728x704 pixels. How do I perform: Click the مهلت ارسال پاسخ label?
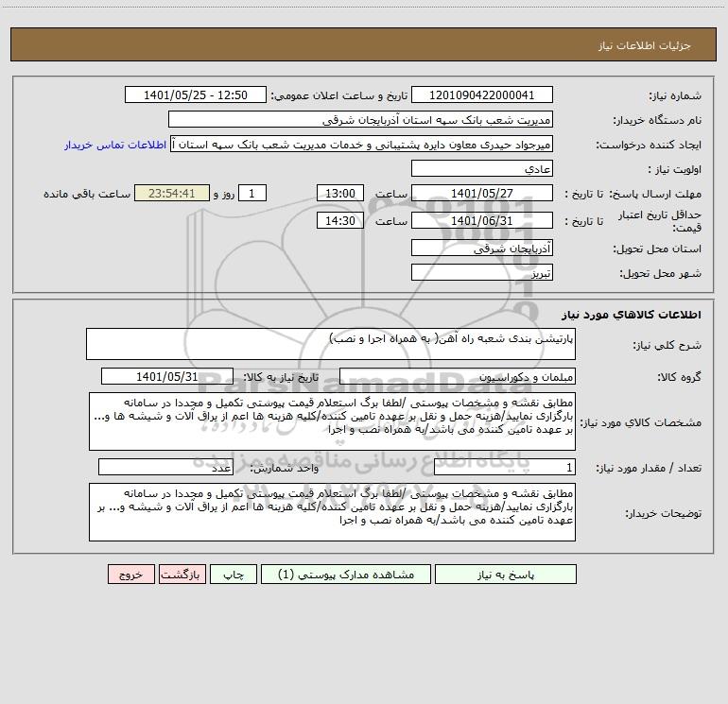[x=655, y=194]
